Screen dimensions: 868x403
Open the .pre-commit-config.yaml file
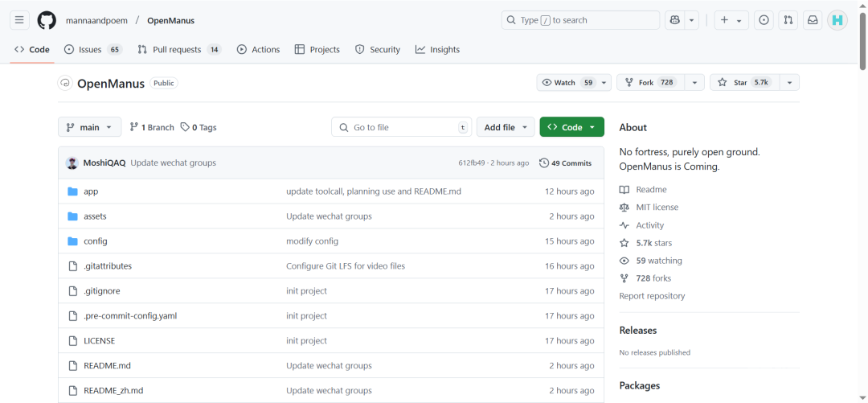pyautogui.click(x=130, y=316)
